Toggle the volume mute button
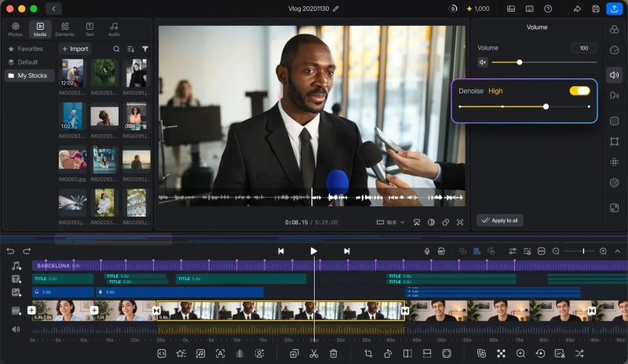Image resolution: width=628 pixels, height=364 pixels. (483, 62)
